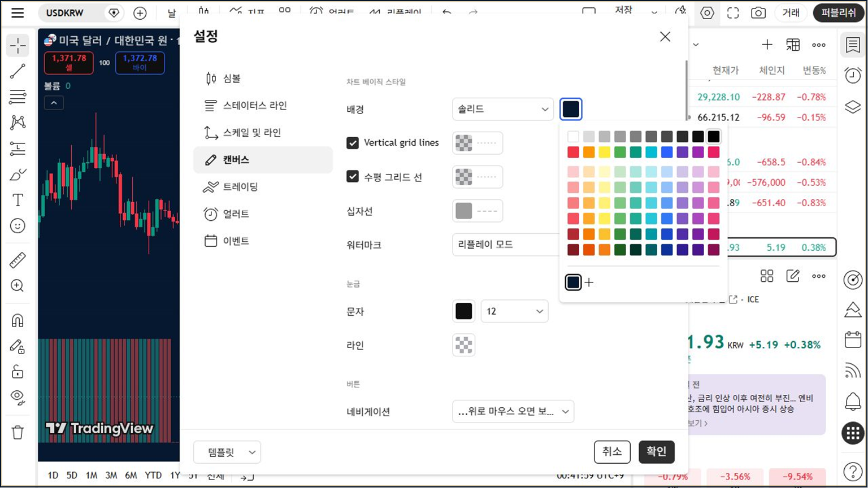Image resolution: width=868 pixels, height=488 pixels.
Task: Open the 이벤트 settings tab
Action: point(263,241)
